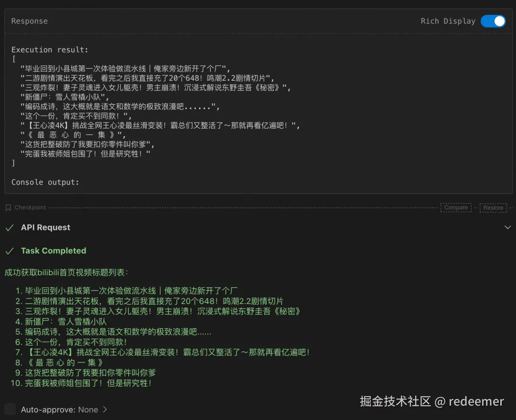Click the Response header label
Image resolution: width=516 pixels, height=420 pixels.
point(30,21)
